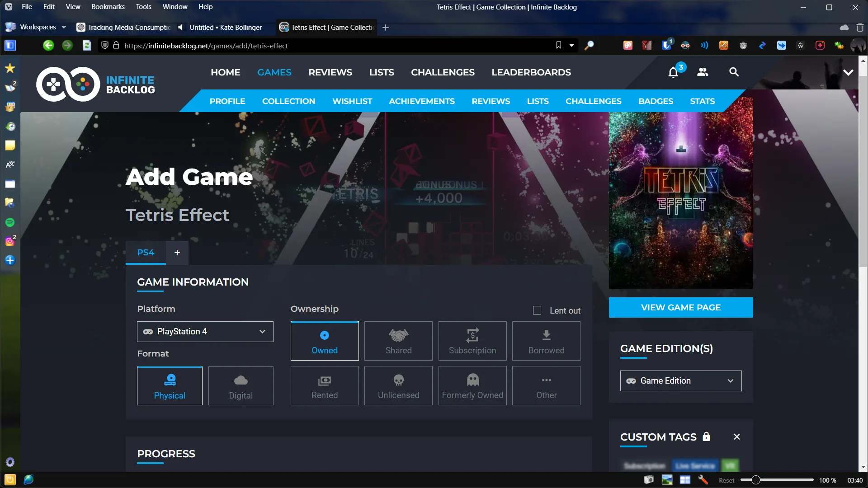Open the Tools menu

click(x=143, y=7)
